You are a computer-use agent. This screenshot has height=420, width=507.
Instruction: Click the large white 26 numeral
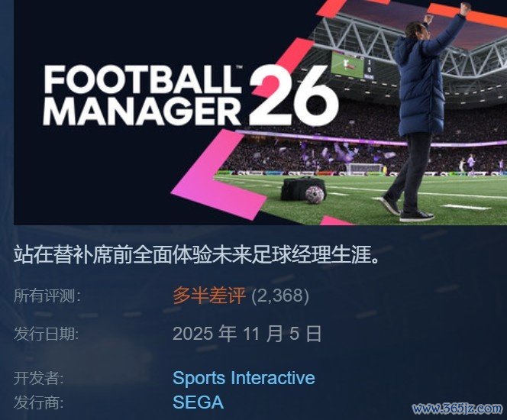(x=294, y=95)
